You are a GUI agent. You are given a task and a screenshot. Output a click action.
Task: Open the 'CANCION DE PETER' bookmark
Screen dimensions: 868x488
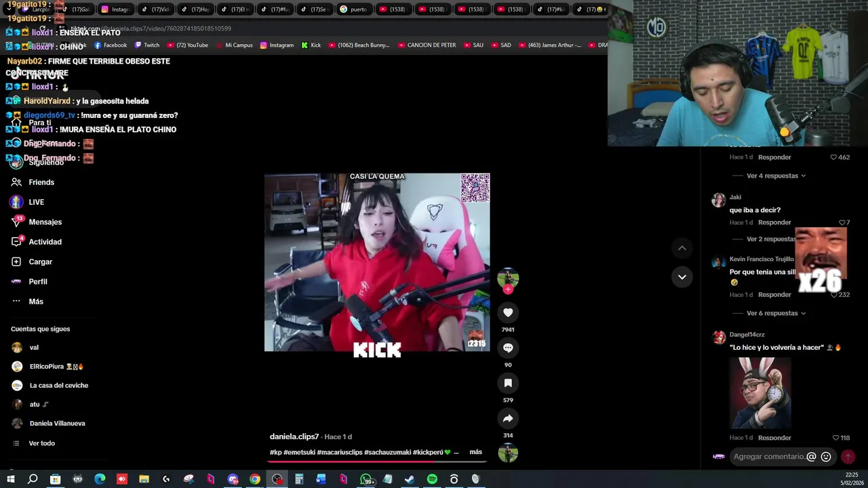(427, 45)
